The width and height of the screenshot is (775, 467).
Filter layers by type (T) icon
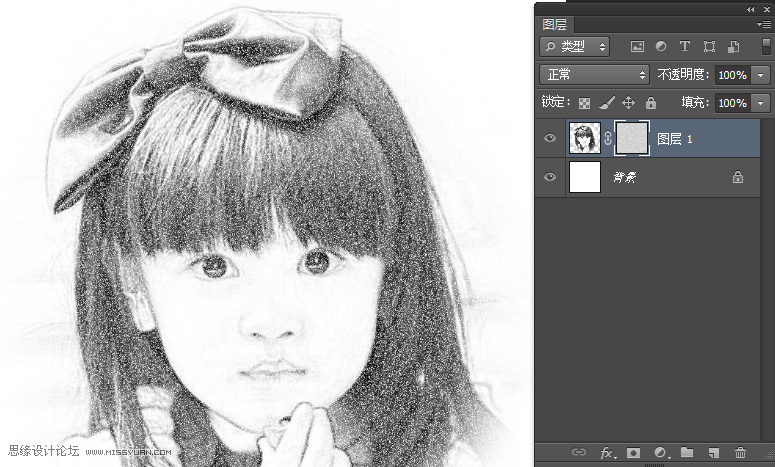click(685, 46)
